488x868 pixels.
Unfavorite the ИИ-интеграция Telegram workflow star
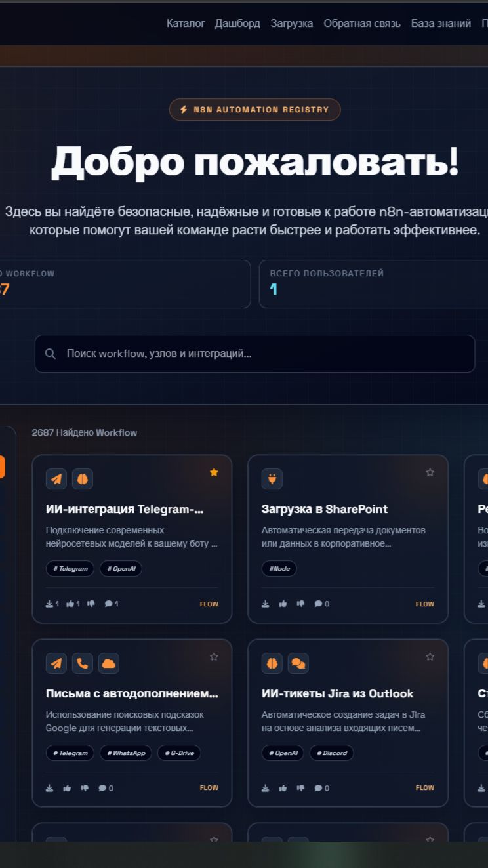(x=214, y=472)
